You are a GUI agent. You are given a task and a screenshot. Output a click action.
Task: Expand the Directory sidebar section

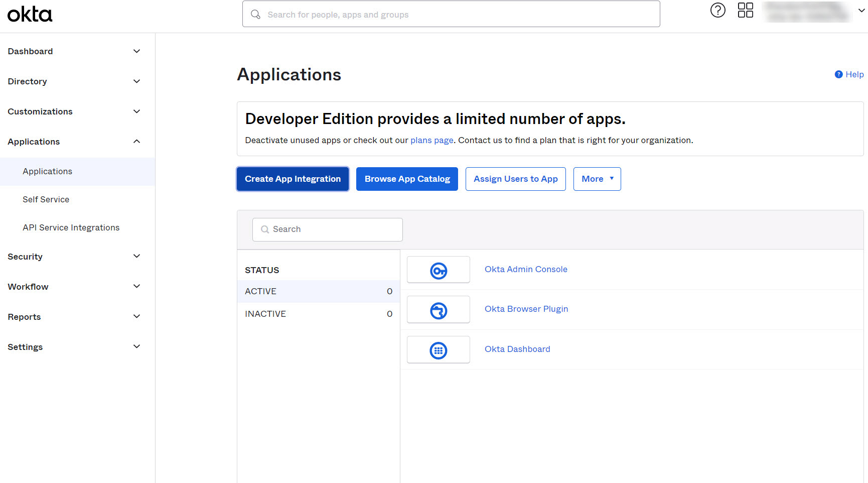click(136, 81)
